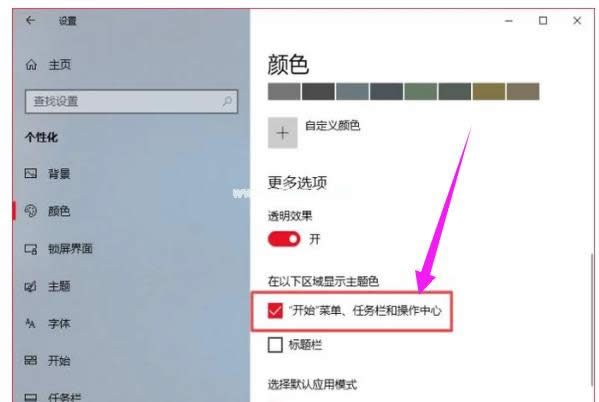Open the 主题 themes icon
This screenshot has width=599, height=402.
(x=31, y=286)
